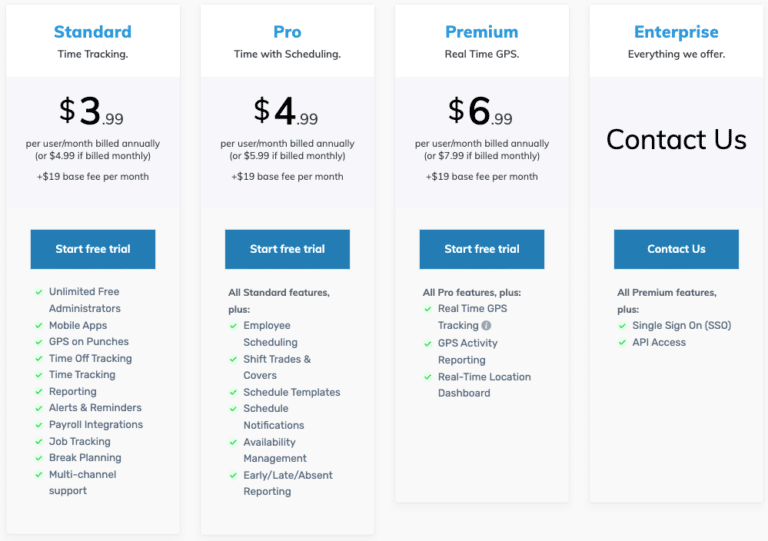Click the checkmark beside Employee Scheduling

pos(233,325)
